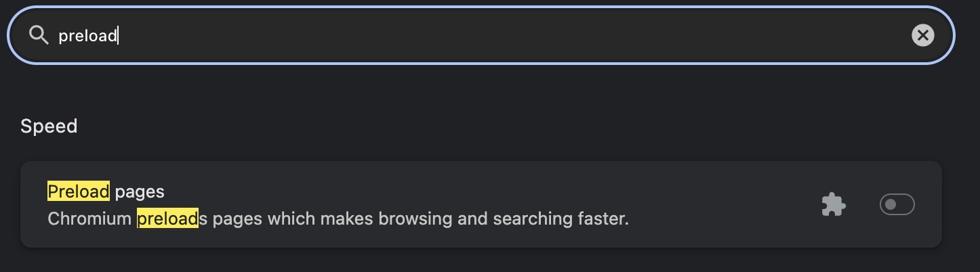Click the extension puzzle piece icon
Screen dimensions: 980x272
(833, 204)
